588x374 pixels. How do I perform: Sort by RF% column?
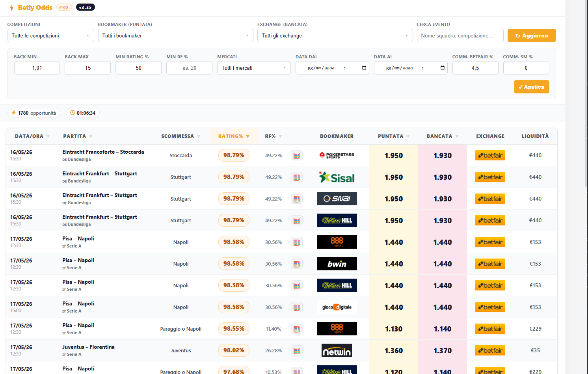(x=274, y=136)
